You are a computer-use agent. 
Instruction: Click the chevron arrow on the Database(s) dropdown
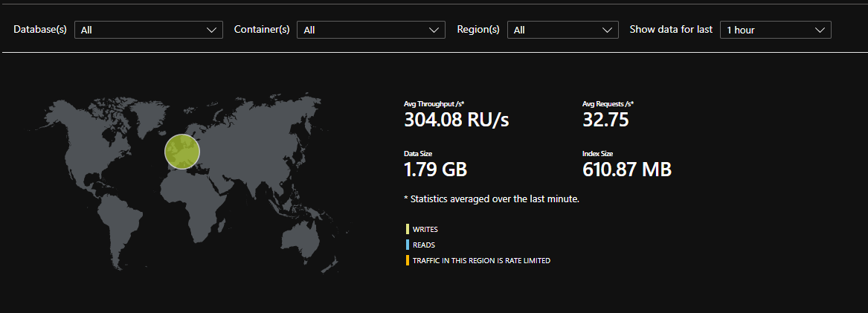(210, 30)
